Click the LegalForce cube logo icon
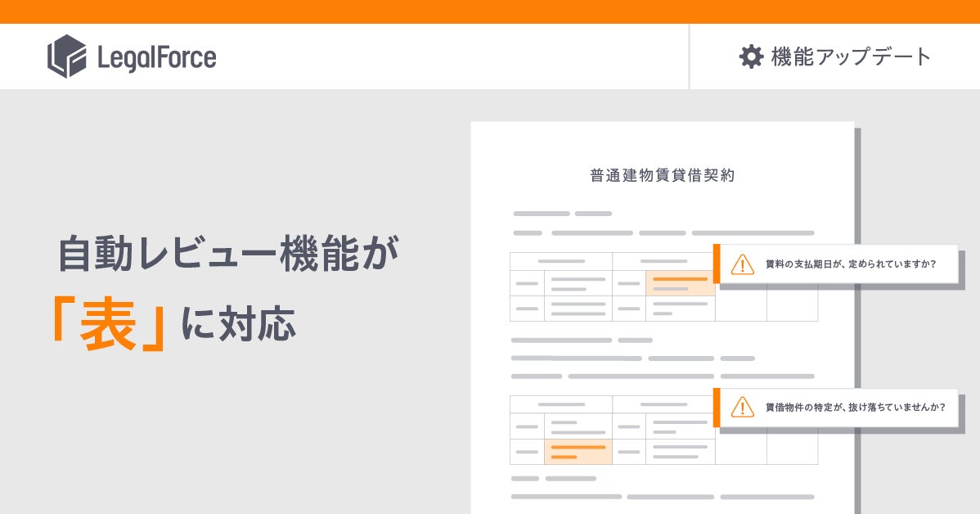Screen dimensions: 980x514 click(67, 56)
